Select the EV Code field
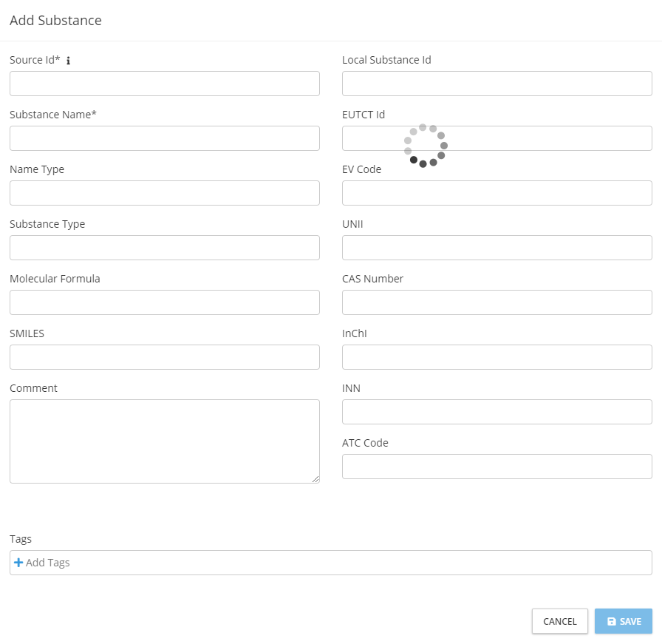This screenshot has width=662, height=644. tap(496, 193)
